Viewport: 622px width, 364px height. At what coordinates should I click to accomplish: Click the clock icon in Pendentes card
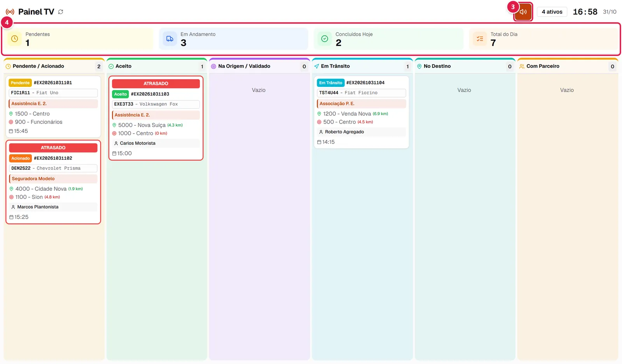click(x=14, y=39)
